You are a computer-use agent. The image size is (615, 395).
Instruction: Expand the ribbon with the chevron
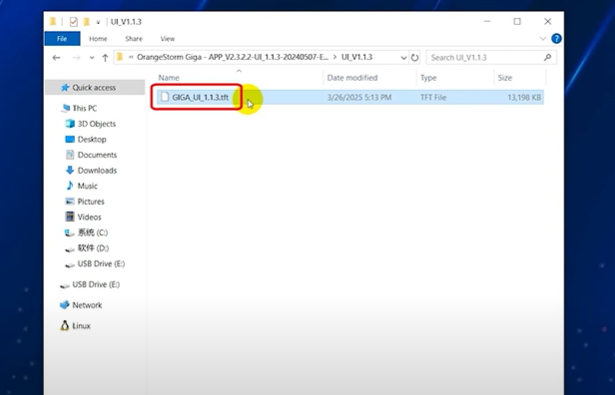coord(543,38)
